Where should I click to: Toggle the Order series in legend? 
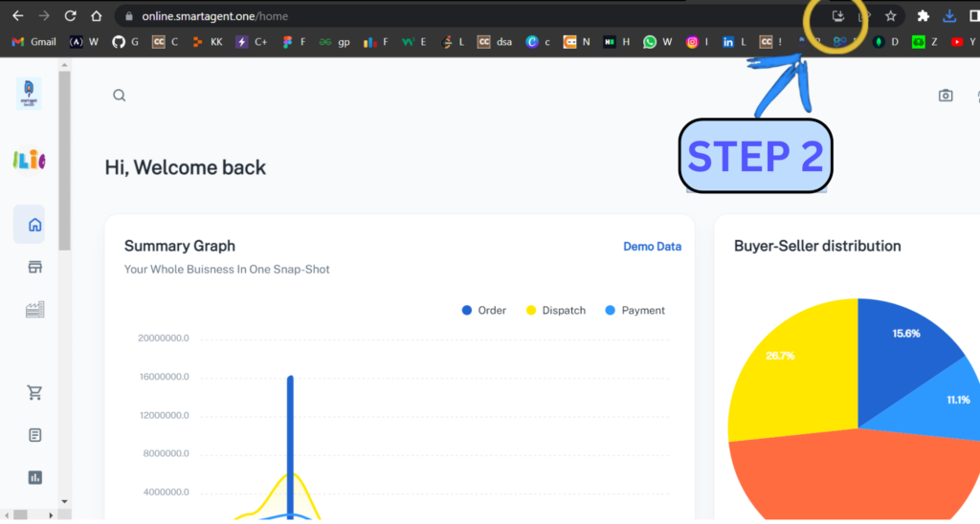pyautogui.click(x=483, y=311)
